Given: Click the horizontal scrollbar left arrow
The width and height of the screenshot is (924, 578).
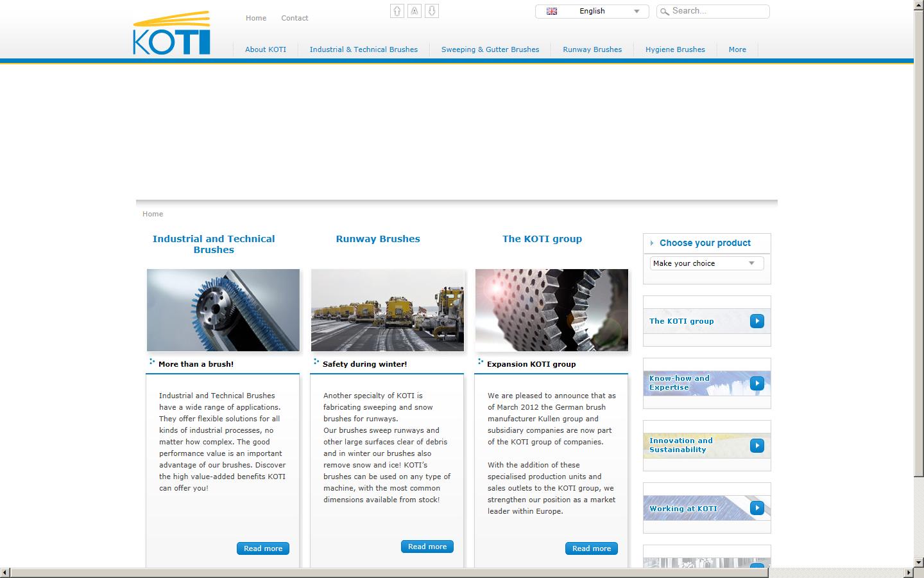Looking at the screenshot, I should (5, 573).
